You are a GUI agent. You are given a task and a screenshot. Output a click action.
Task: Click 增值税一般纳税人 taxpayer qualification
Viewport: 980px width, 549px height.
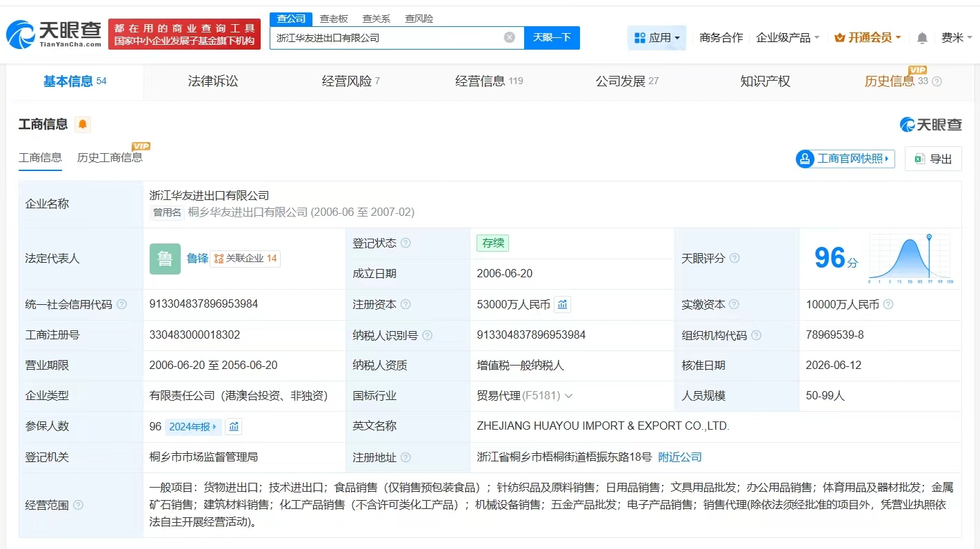[520, 366]
